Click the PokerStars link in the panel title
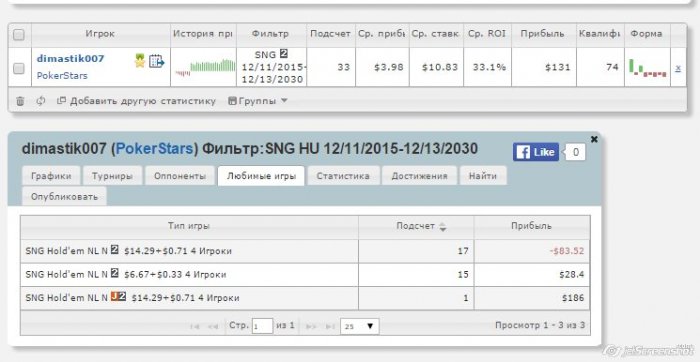 pos(154,149)
